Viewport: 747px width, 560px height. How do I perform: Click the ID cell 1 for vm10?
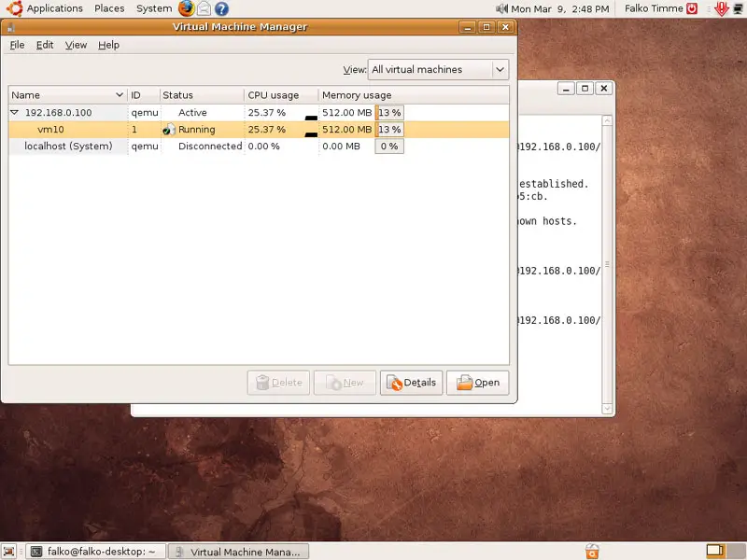134,130
